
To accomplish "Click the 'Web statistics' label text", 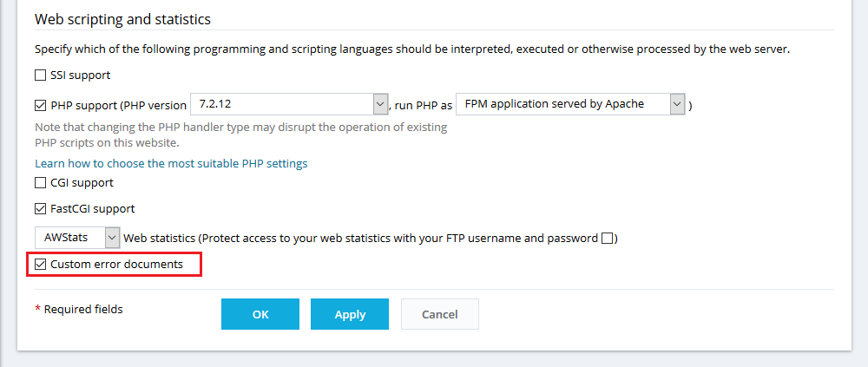I will coord(160,238).
